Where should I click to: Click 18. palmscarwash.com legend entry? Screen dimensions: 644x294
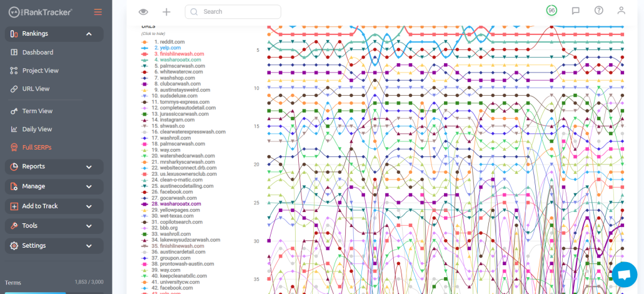(173, 143)
